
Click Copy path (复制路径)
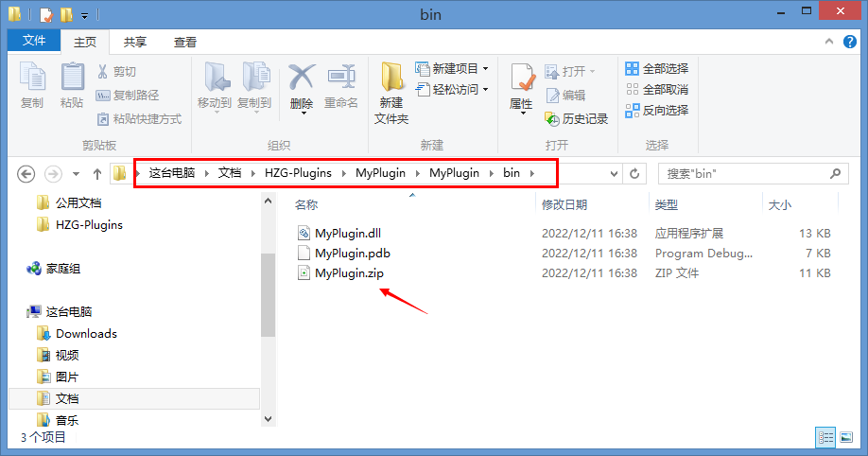128,96
